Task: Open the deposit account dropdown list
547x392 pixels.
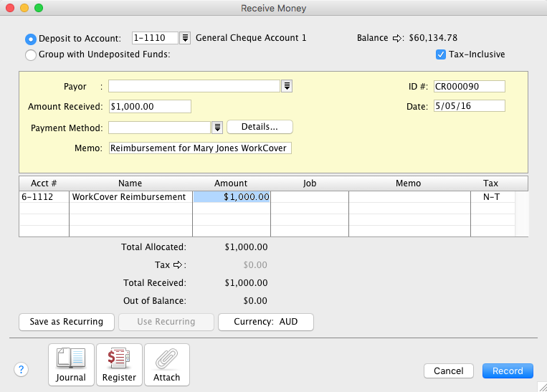Action: pos(184,38)
